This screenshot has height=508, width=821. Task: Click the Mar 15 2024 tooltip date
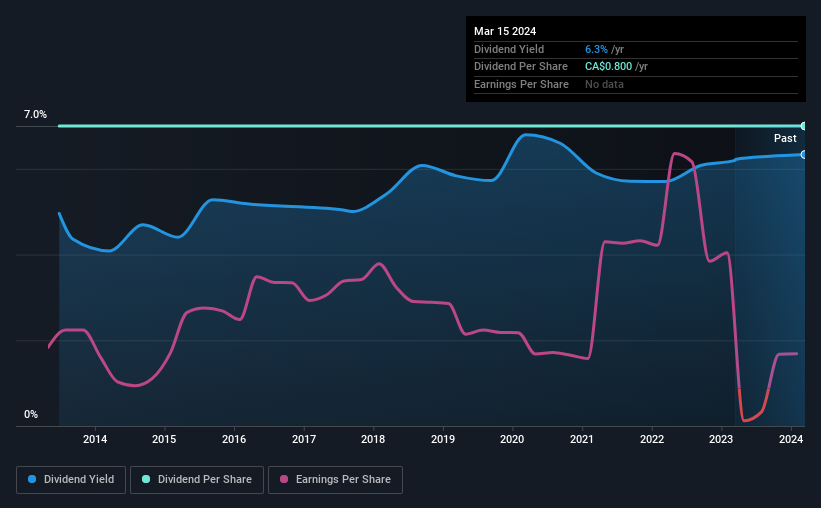click(505, 31)
